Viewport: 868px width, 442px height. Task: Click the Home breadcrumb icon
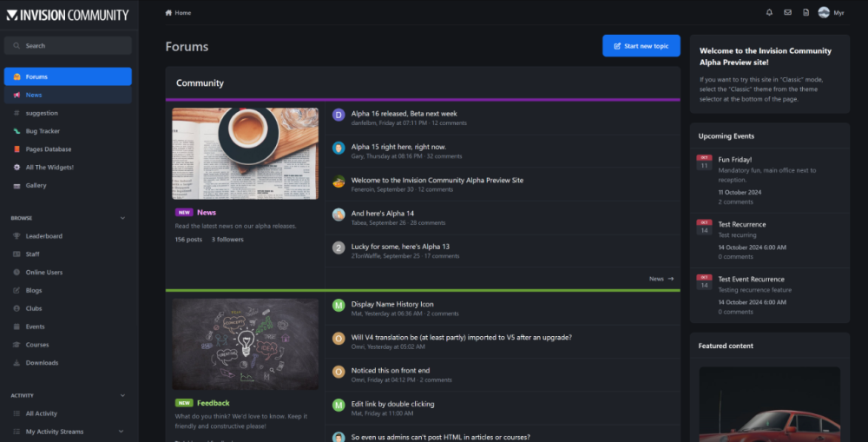click(168, 13)
